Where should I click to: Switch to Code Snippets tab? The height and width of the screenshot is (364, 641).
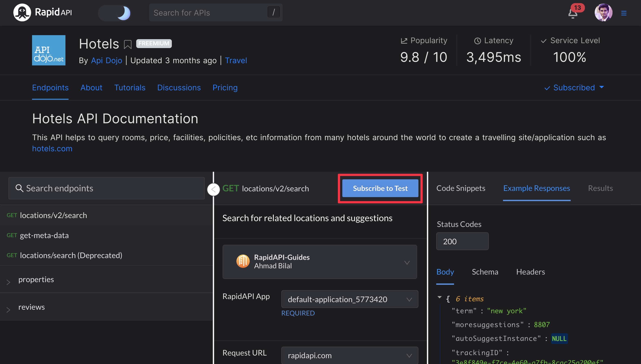460,188
